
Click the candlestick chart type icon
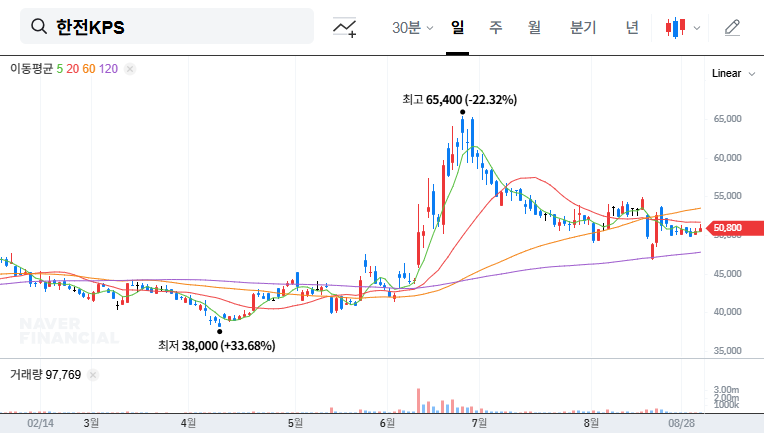[x=675, y=28]
